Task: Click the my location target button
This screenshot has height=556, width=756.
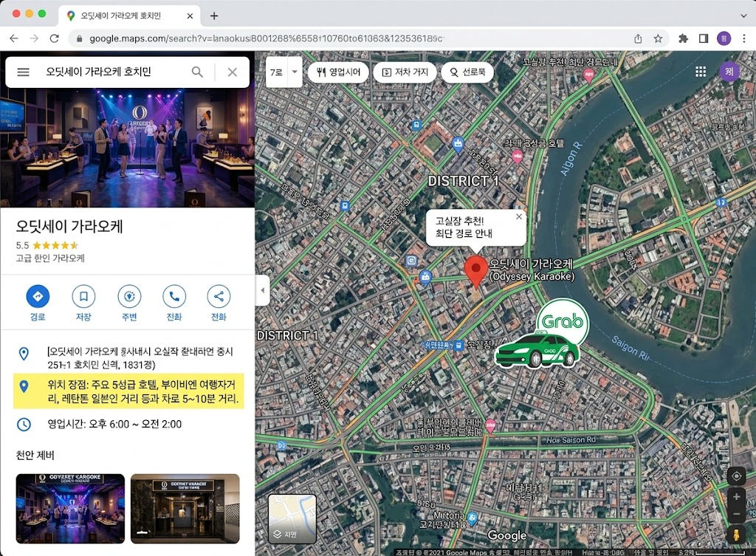Action: (736, 476)
